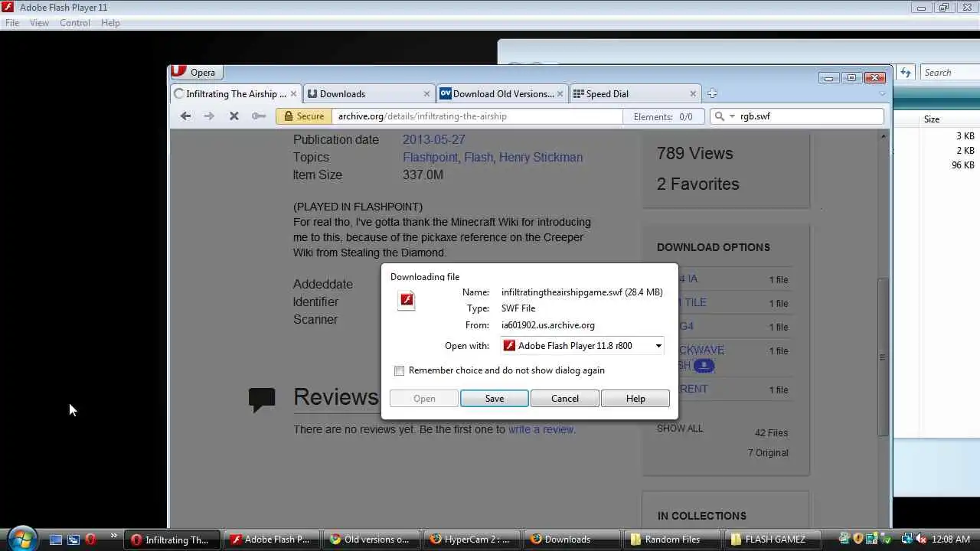Switch to Adobe Flash P... taskbar button

[273, 540]
